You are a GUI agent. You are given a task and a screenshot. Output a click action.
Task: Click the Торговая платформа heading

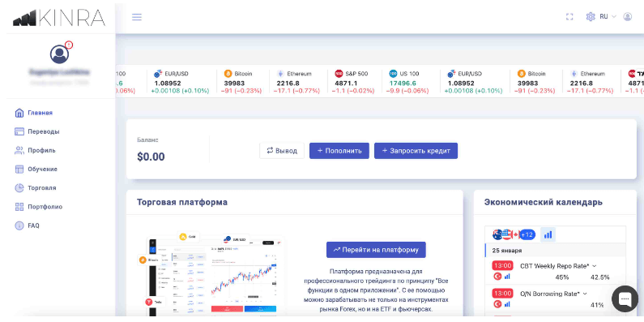pyautogui.click(x=182, y=202)
